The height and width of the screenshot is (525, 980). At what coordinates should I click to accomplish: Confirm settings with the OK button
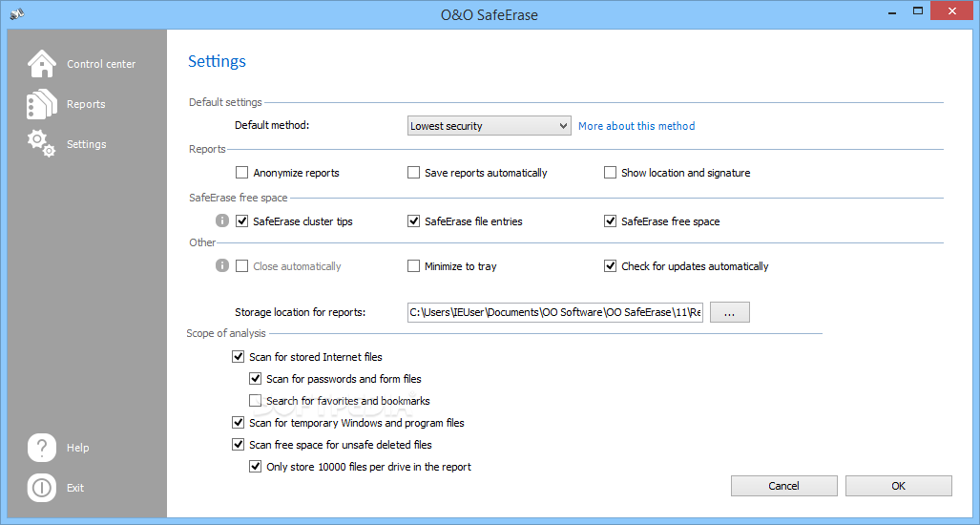pyautogui.click(x=899, y=486)
